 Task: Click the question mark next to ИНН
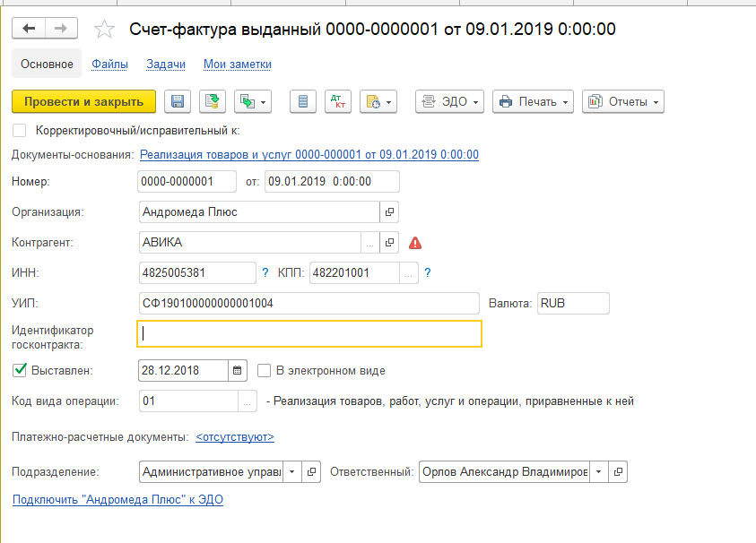pyautogui.click(x=265, y=272)
